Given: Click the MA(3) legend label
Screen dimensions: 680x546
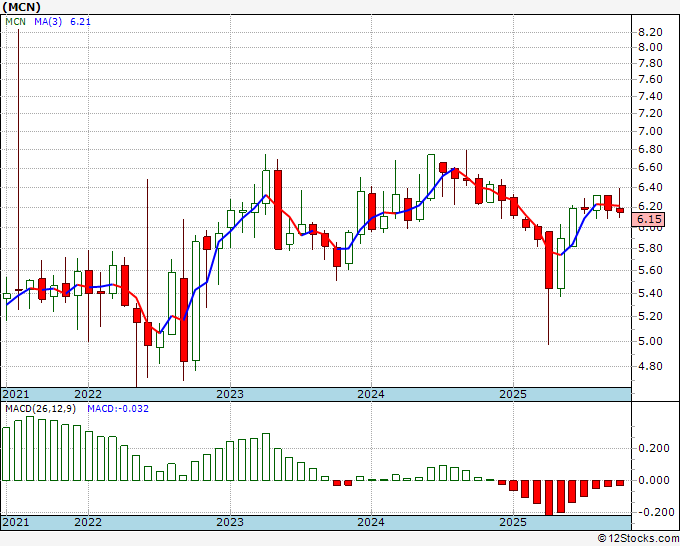Looking at the screenshot, I should pyautogui.click(x=48, y=21).
